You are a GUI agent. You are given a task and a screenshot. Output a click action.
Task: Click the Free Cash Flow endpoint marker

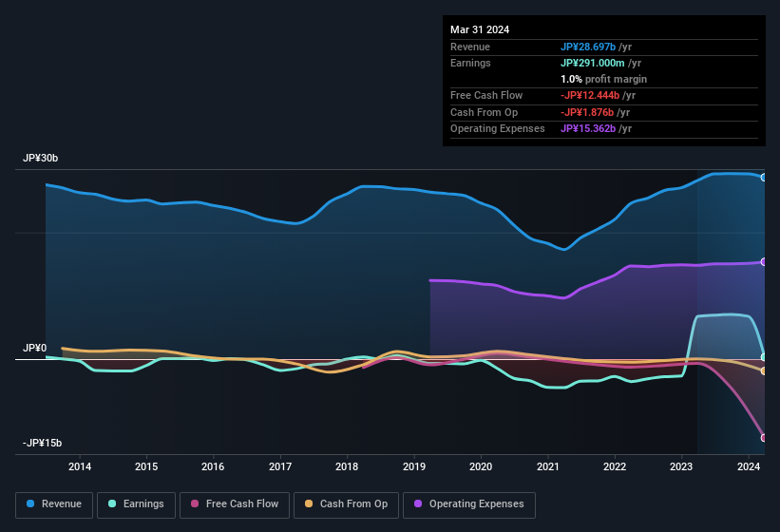pyautogui.click(x=763, y=438)
